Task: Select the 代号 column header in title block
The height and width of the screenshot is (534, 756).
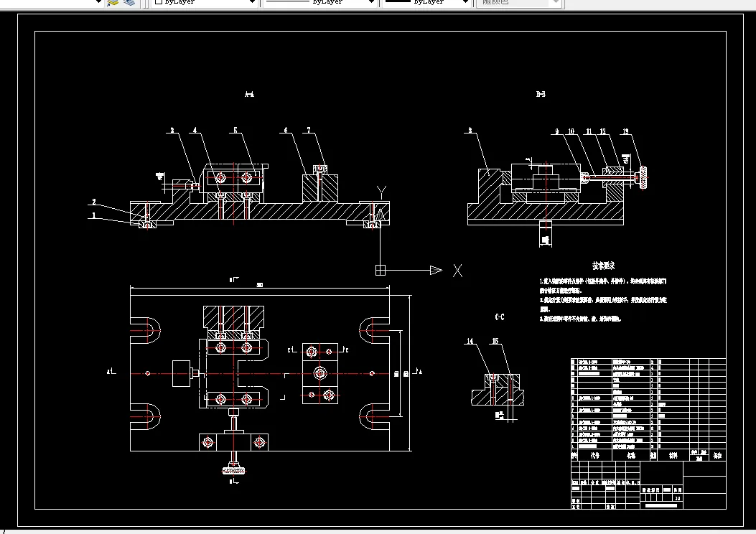Action: point(595,456)
